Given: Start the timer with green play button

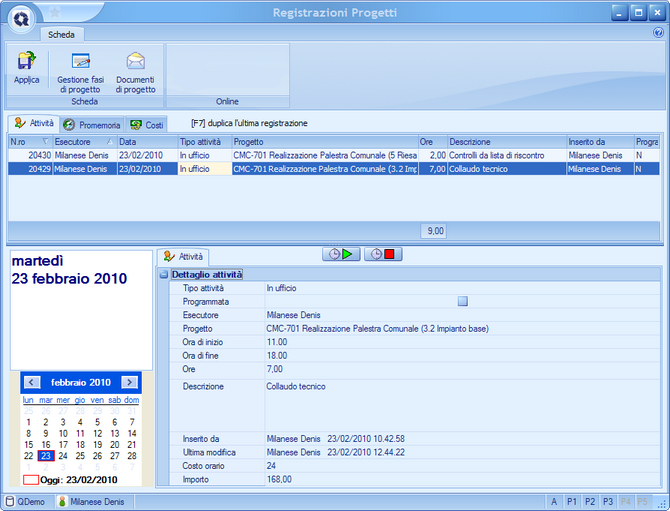Looking at the screenshot, I should 341,254.
